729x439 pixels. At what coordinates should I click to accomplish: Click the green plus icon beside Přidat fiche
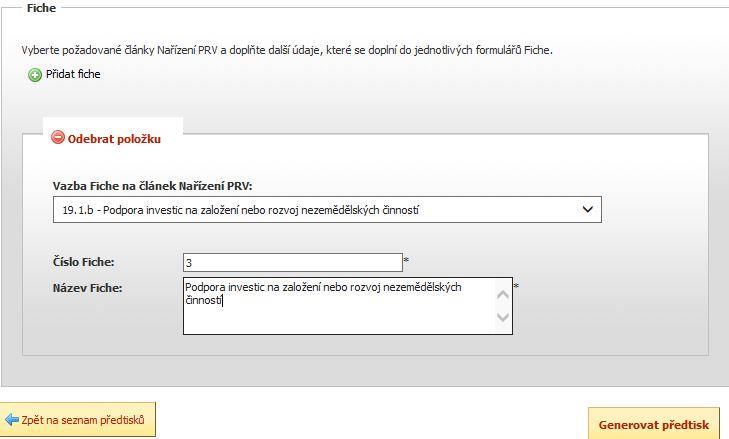point(35,75)
